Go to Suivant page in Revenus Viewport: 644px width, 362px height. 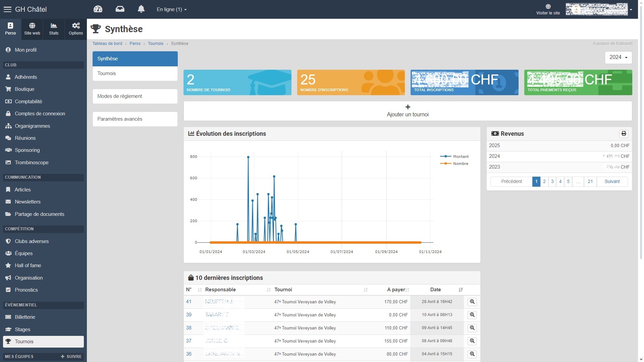point(612,181)
